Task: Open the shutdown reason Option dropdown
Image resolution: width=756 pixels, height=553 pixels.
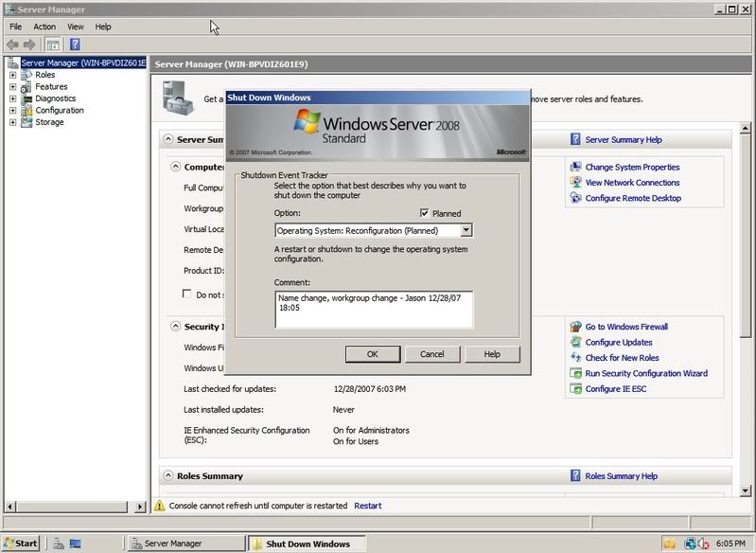Action: point(466,230)
